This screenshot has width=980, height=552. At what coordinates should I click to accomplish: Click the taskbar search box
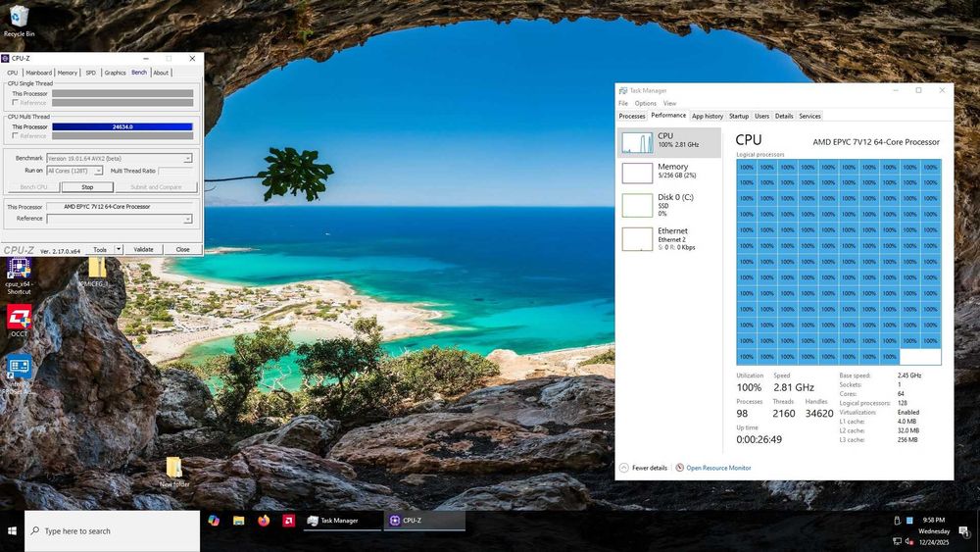point(113,530)
